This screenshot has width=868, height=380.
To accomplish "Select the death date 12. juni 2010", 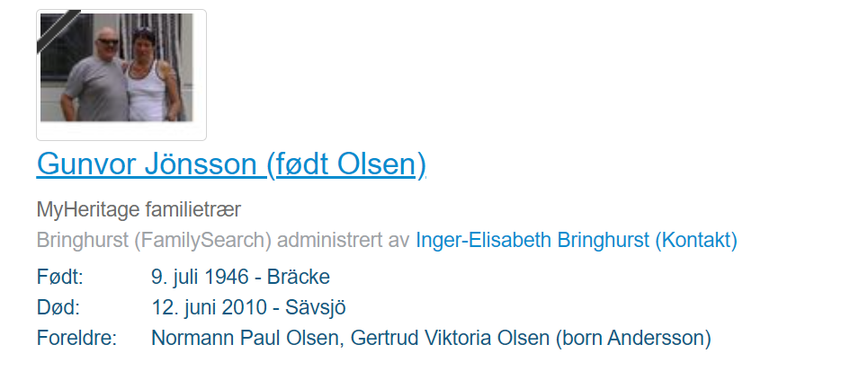I will click(x=209, y=307).
